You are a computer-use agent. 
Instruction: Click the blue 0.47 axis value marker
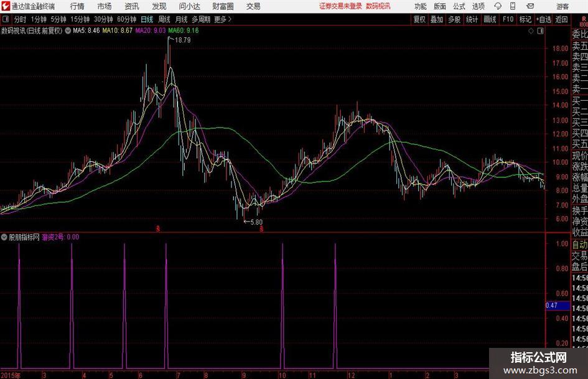pos(558,306)
